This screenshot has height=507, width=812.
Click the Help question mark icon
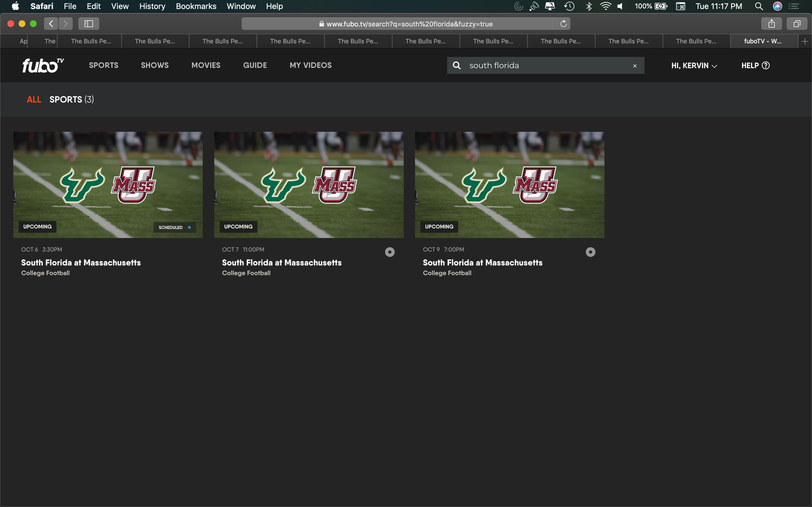pos(766,65)
